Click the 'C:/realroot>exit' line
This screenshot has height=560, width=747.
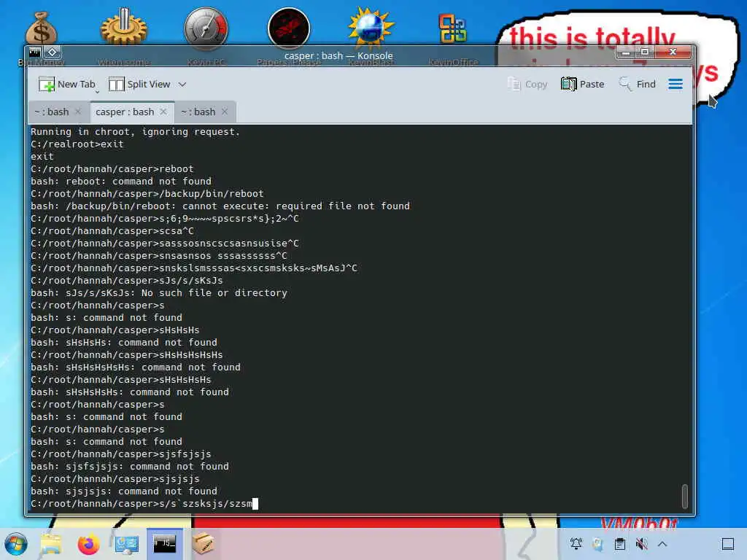click(x=77, y=144)
